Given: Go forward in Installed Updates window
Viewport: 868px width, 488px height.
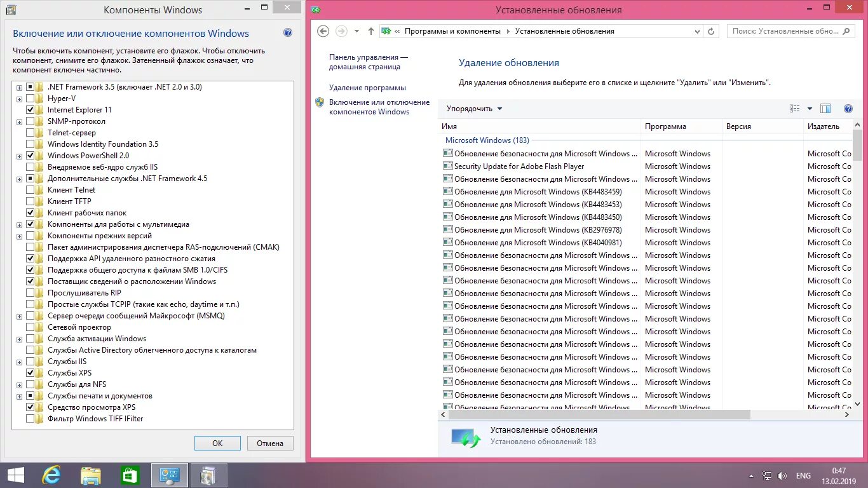Looking at the screenshot, I should [341, 31].
